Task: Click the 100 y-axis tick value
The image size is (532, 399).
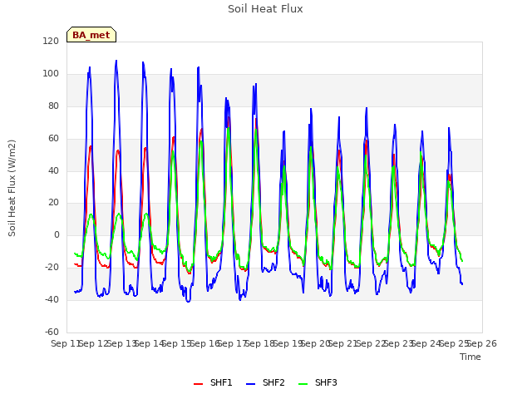Action: [x=51, y=73]
